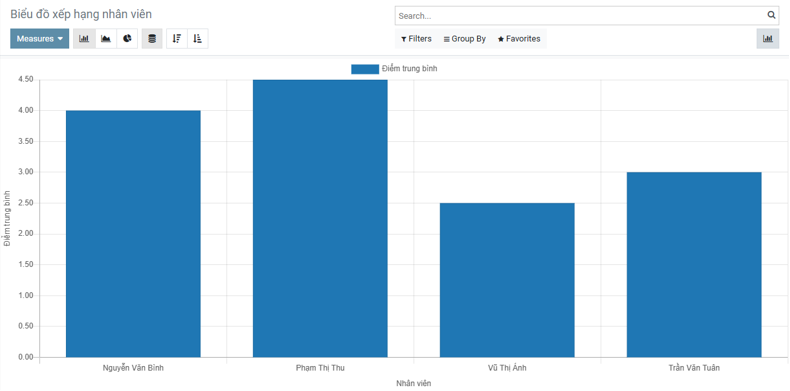
Task: Click the Vũ Thị Ánh axis label
Action: tap(507, 368)
